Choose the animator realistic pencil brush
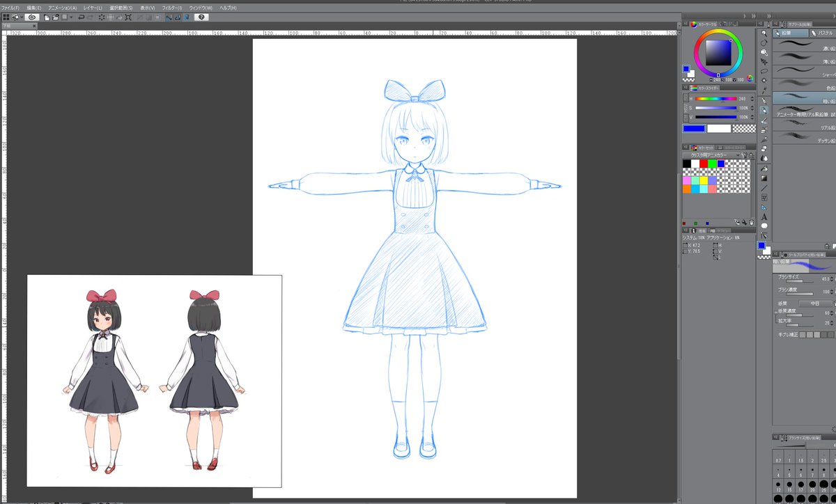Viewport: 836px width, 504px height. (x=804, y=111)
